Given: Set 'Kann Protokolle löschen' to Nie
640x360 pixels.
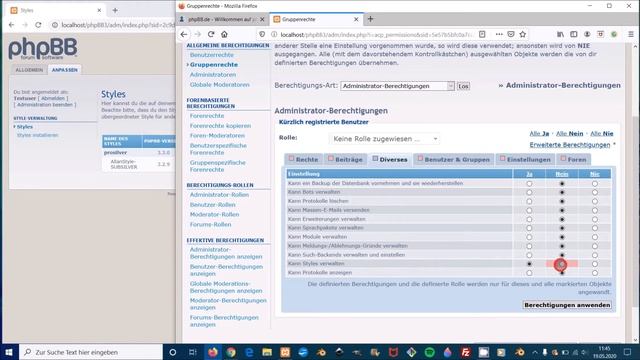Looking at the screenshot, I should click(595, 201).
